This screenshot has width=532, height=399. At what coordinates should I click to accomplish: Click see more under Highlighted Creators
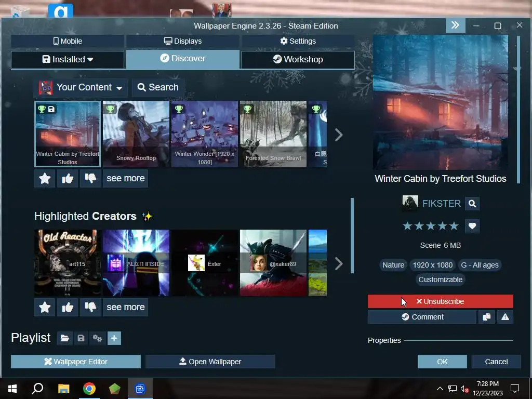point(126,307)
